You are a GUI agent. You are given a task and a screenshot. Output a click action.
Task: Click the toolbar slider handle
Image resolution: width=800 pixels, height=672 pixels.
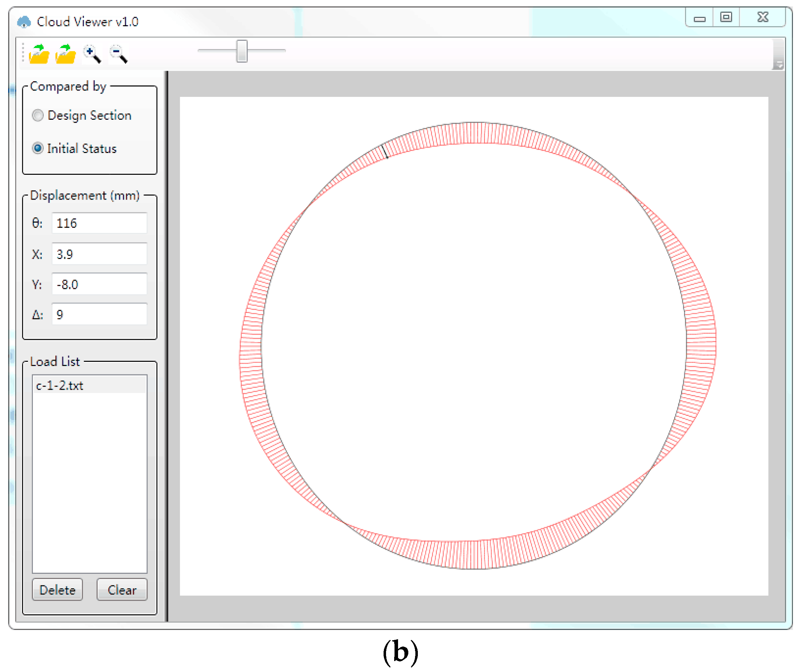tap(242, 51)
